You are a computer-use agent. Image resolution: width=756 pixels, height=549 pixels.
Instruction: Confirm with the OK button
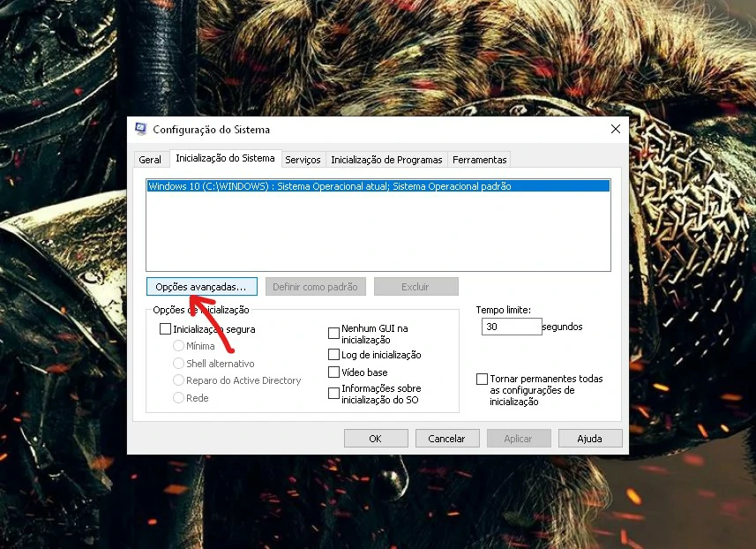[376, 439]
